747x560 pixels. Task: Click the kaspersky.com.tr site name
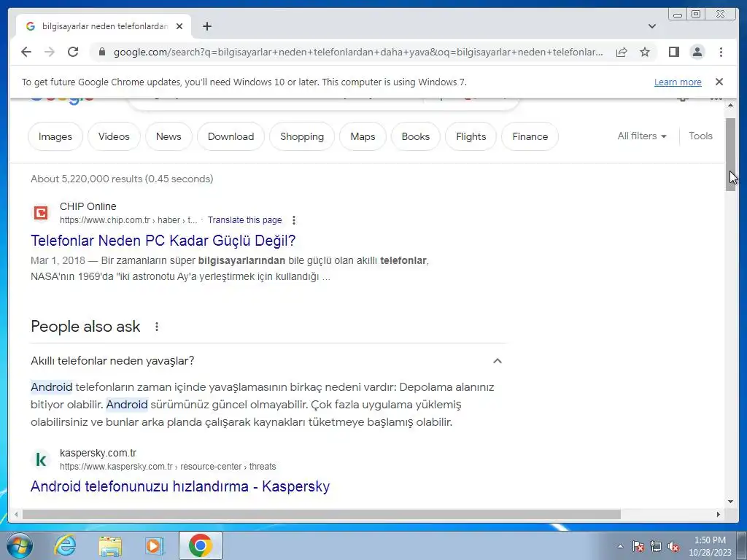pyautogui.click(x=98, y=453)
